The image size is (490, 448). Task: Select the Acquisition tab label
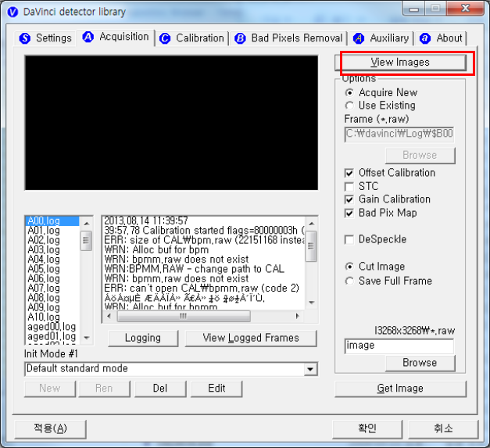pos(124,37)
